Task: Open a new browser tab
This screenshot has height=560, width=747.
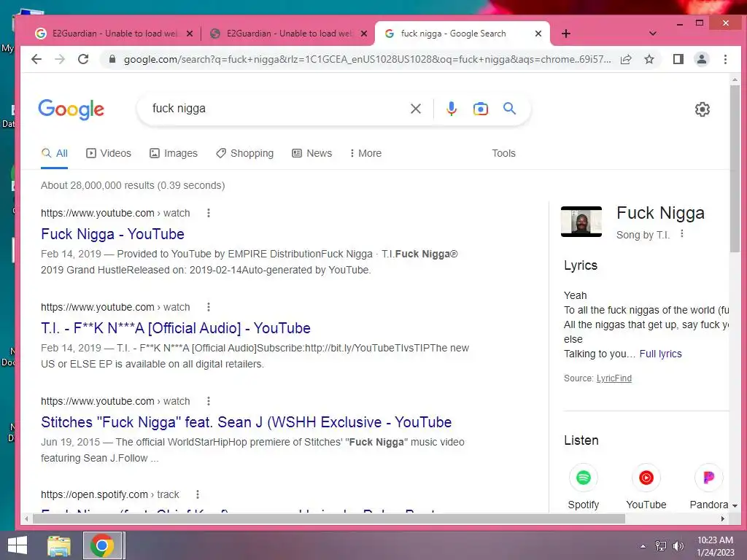Action: tap(565, 34)
